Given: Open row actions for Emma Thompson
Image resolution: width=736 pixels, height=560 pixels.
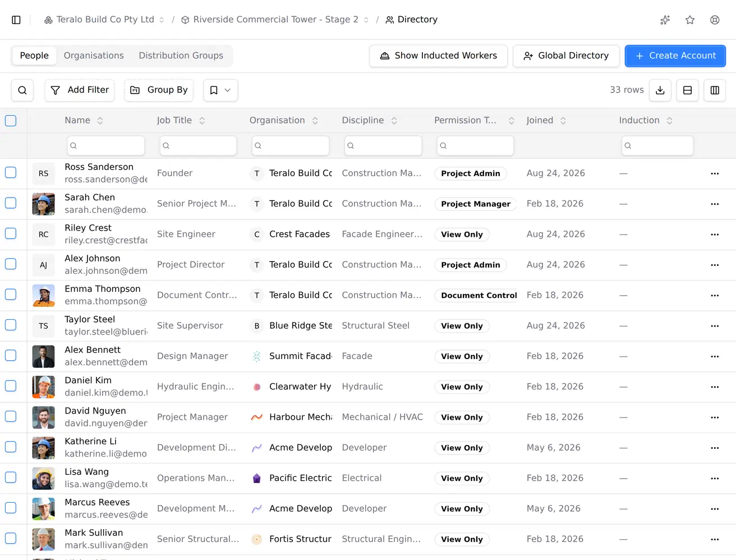Looking at the screenshot, I should pos(715,295).
